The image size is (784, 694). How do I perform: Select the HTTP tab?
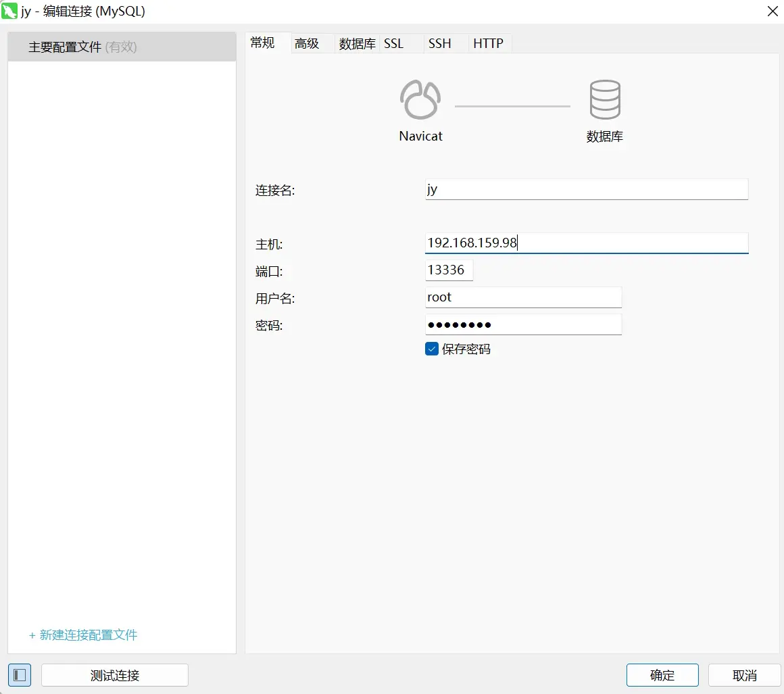[488, 44]
